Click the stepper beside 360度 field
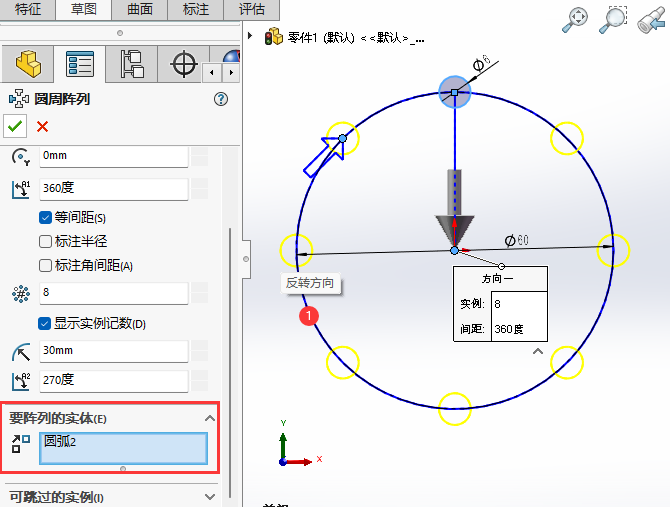670x507 pixels. pos(200,188)
